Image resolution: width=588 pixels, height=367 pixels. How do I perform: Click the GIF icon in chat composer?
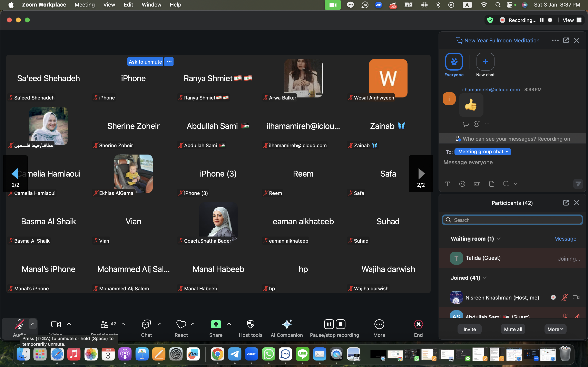pyautogui.click(x=477, y=184)
